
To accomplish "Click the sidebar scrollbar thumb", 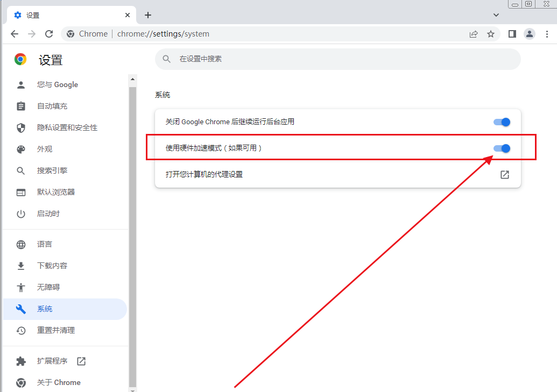I will [132, 236].
